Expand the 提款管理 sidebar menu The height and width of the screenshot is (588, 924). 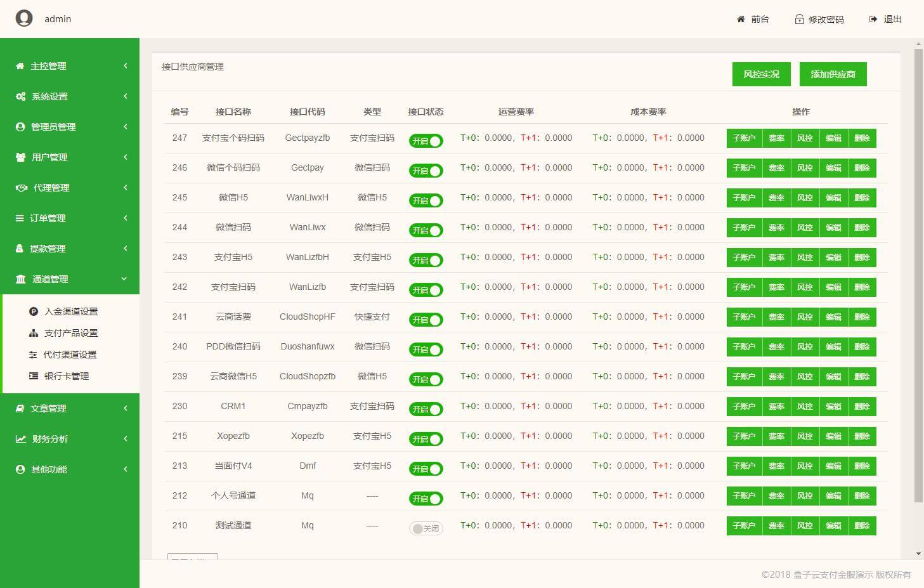[x=70, y=249]
